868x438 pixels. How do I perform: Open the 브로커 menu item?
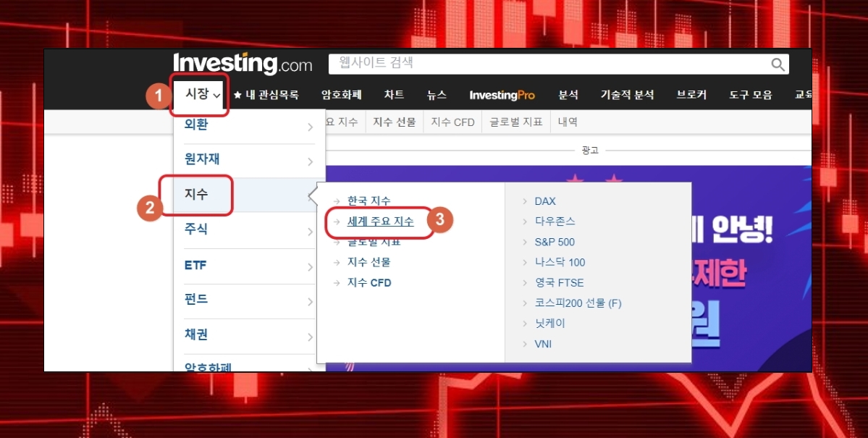[691, 95]
